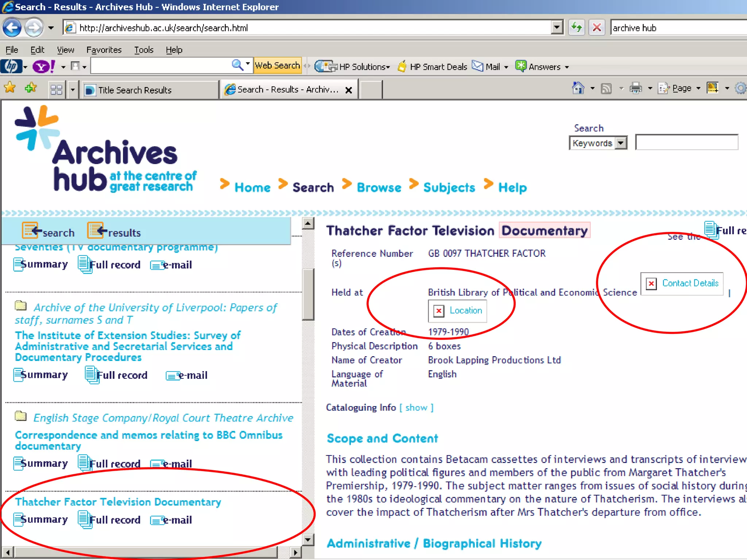
Task: Open the address bar URL dropdown
Action: pyautogui.click(x=557, y=28)
